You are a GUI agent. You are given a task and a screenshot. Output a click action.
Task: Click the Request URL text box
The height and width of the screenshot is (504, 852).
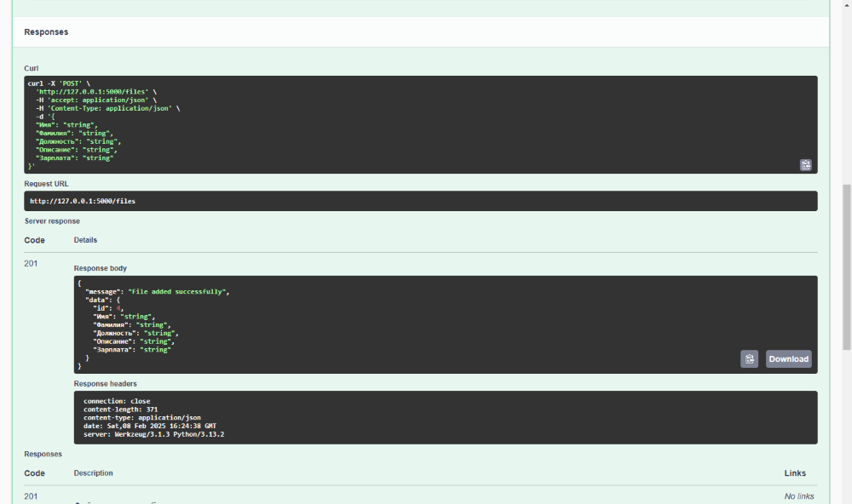tap(420, 201)
